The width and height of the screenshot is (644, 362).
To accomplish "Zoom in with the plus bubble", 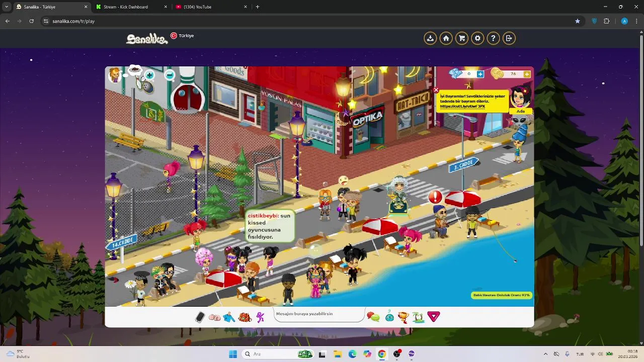I will click(x=149, y=75).
